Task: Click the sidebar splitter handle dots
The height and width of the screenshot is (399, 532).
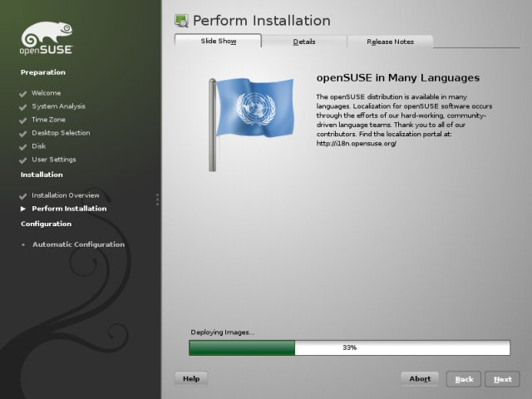Action: 157,199
